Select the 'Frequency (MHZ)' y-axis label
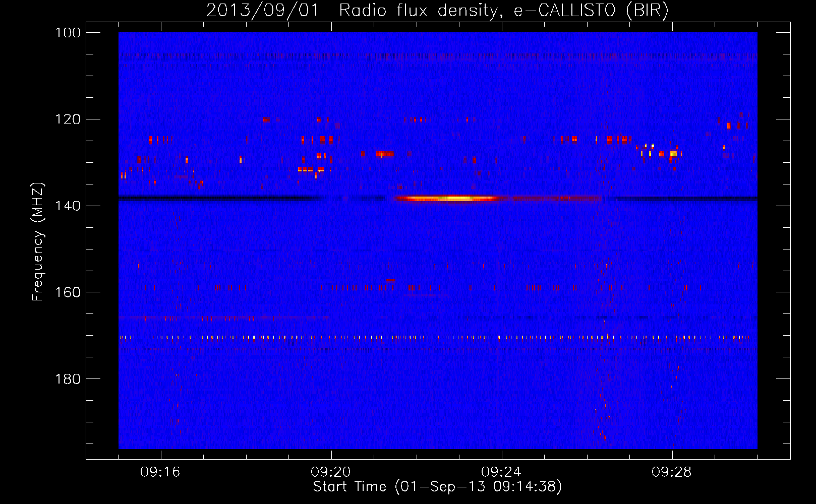Screen dimensions: 816x504 pos(38,242)
